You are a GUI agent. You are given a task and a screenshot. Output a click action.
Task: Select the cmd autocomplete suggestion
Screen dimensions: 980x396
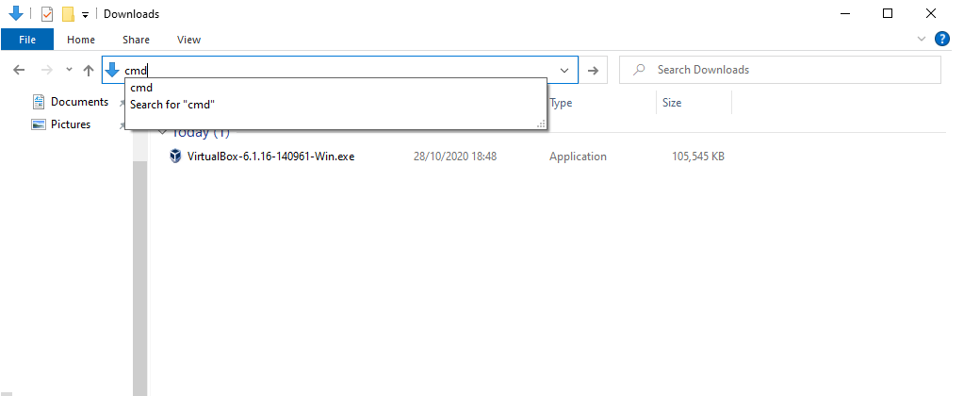[335, 88]
